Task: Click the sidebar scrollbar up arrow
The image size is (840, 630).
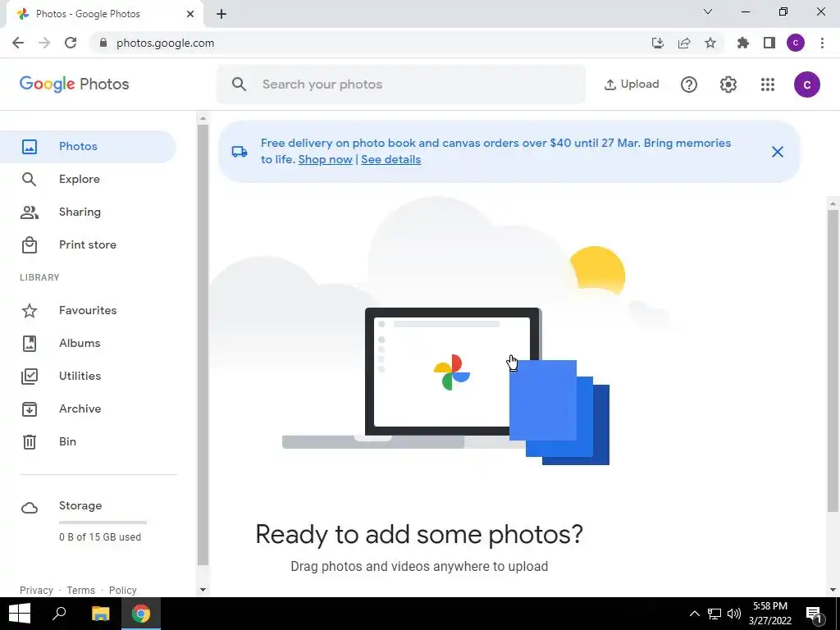Action: 203,118
